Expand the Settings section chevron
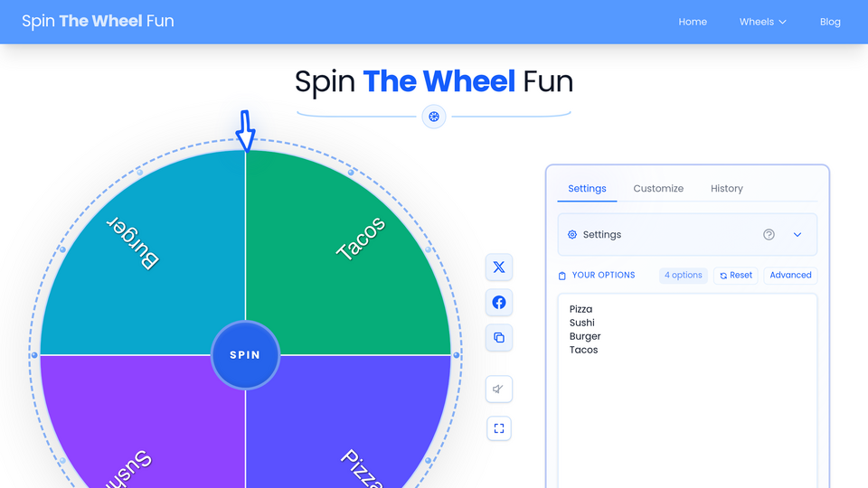 pyautogui.click(x=797, y=235)
